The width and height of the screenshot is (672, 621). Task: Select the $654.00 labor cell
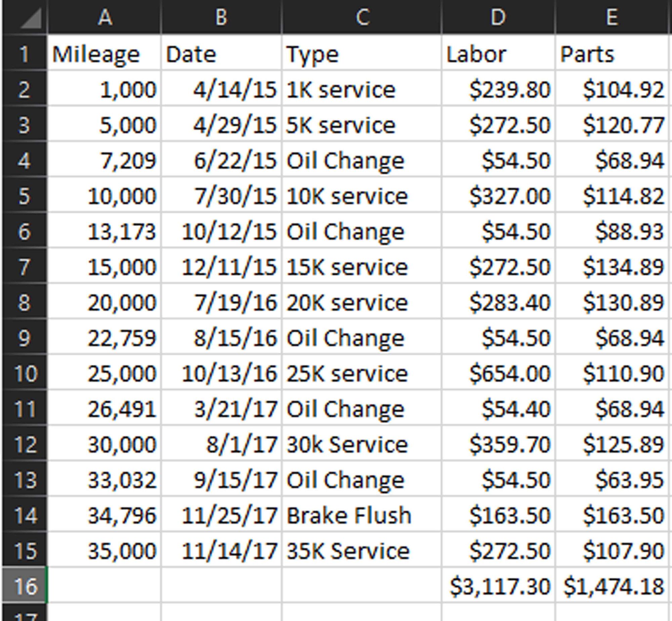click(499, 374)
